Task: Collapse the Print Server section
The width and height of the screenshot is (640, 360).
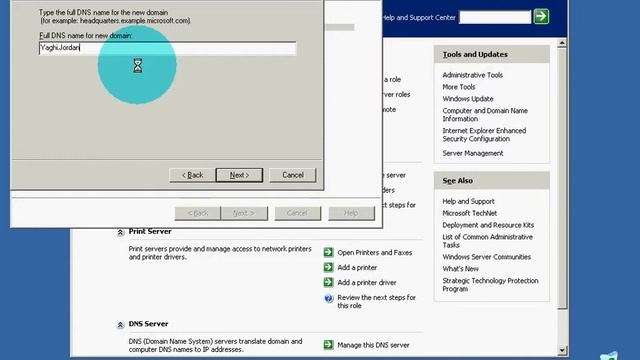Action: tap(120, 232)
